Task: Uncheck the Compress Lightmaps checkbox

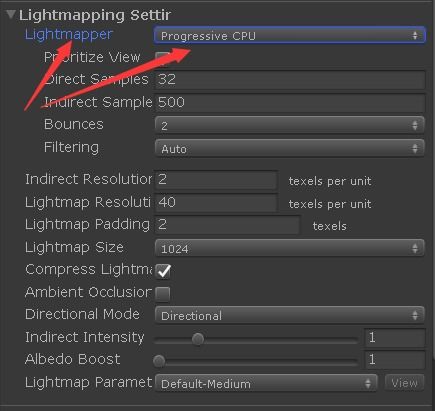Action: tap(163, 271)
